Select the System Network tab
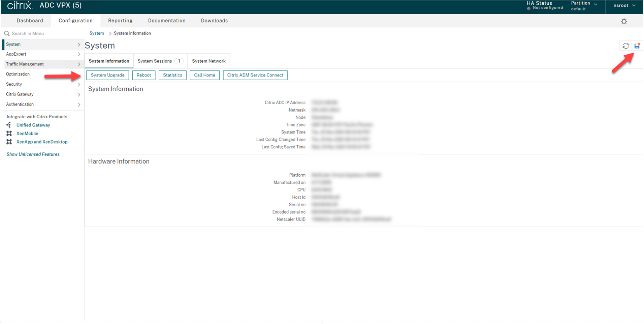This screenshot has width=644, height=324. 209,61
